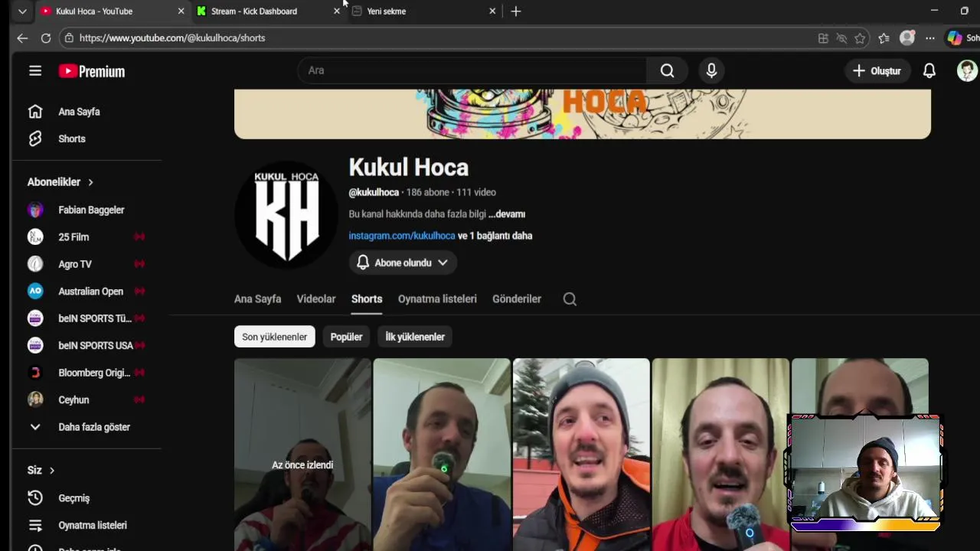Click the site info icon in address bar
This screenshot has height=551, width=980.
[x=69, y=37]
